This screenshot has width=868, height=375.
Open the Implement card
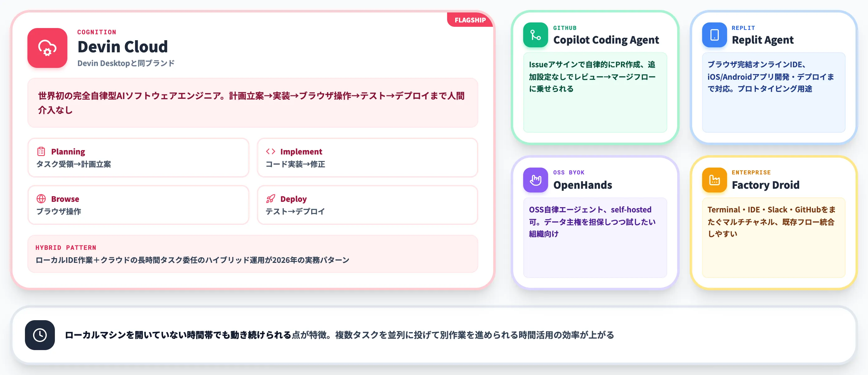367,158
